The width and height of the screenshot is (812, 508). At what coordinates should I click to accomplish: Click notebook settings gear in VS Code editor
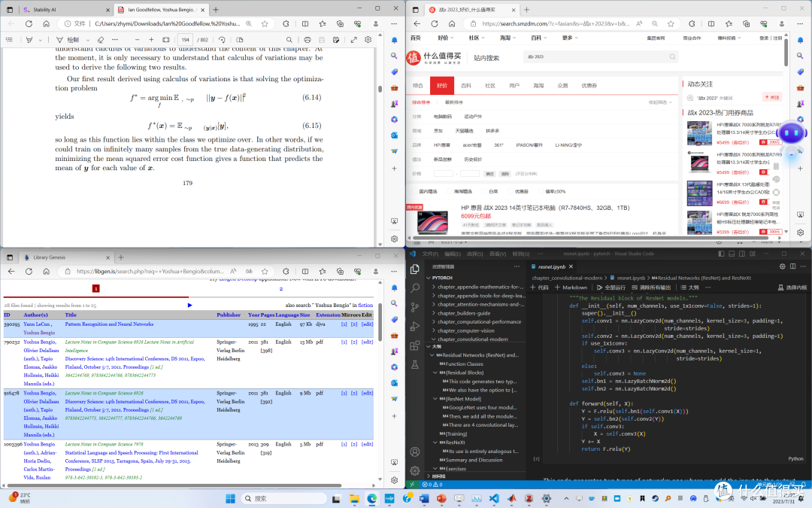(783, 266)
